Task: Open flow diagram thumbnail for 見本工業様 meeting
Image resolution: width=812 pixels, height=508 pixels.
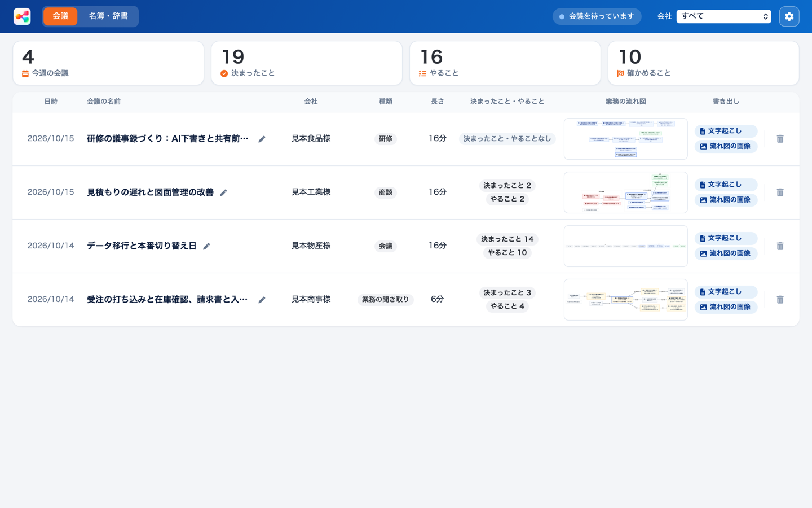Action: (x=626, y=192)
